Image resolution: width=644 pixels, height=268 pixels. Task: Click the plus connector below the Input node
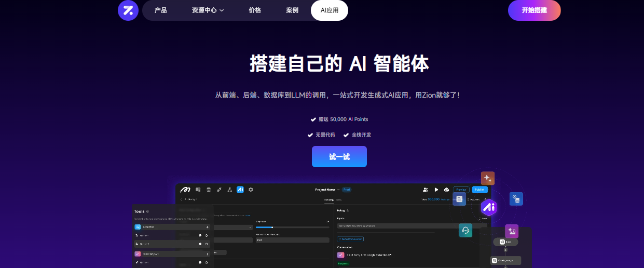coord(506,250)
